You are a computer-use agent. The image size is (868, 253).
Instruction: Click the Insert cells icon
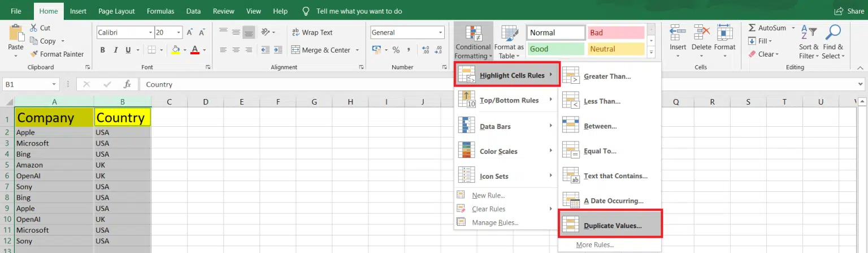click(x=678, y=33)
